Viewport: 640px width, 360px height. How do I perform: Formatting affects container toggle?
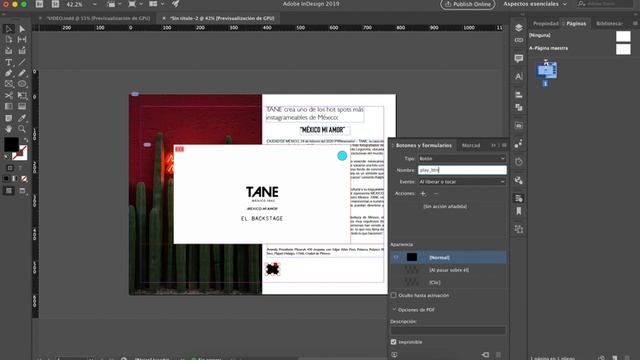pos(10,168)
